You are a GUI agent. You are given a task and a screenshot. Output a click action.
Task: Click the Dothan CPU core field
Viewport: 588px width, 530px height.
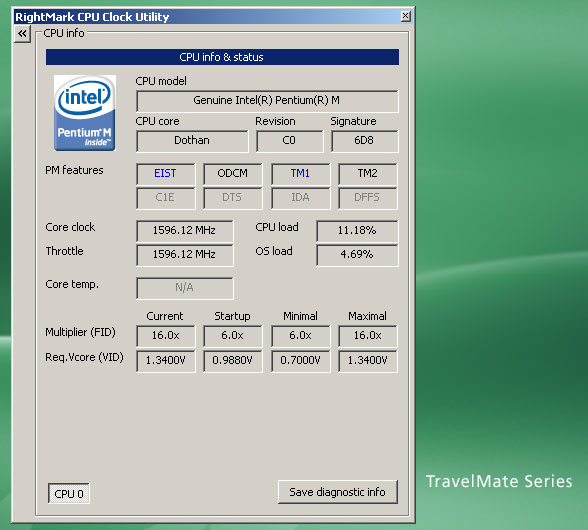tap(192, 141)
